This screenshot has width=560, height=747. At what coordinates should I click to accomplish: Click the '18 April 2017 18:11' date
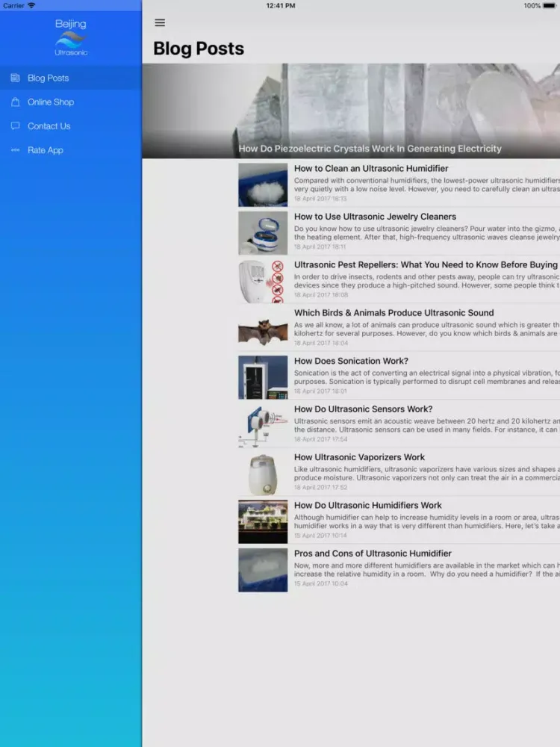pos(320,247)
